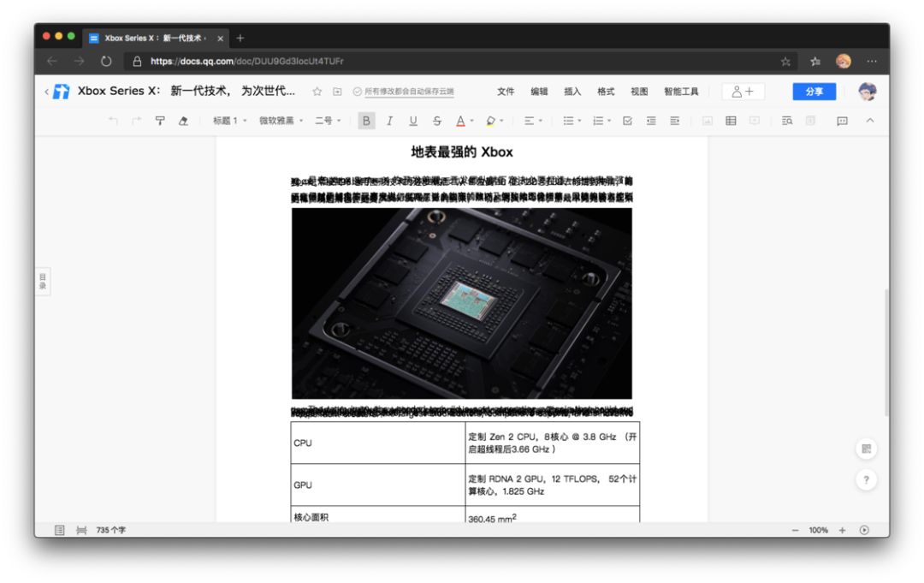Apply the highlight color marker
The height and width of the screenshot is (583, 924).
[490, 121]
